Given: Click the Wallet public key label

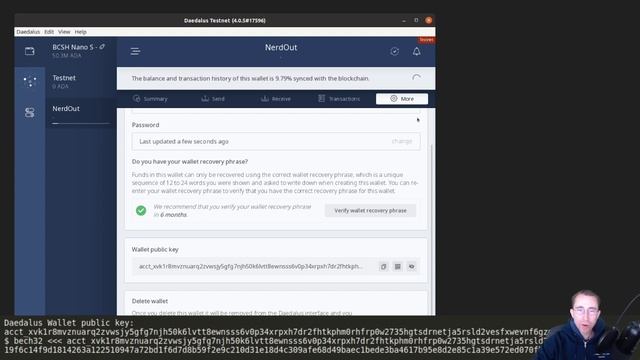Looking at the screenshot, I should [x=155, y=249].
